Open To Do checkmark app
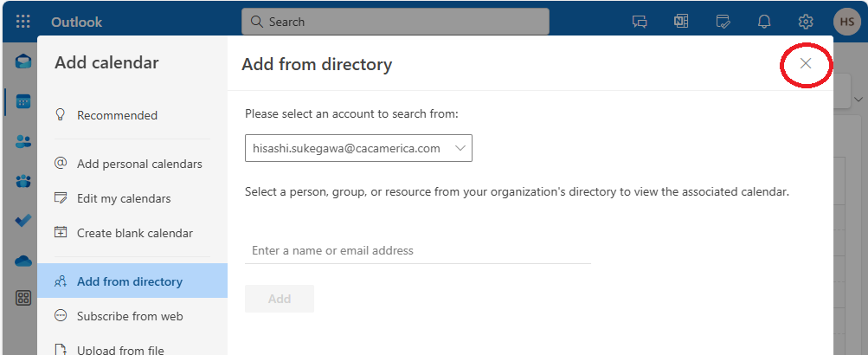 [23, 221]
